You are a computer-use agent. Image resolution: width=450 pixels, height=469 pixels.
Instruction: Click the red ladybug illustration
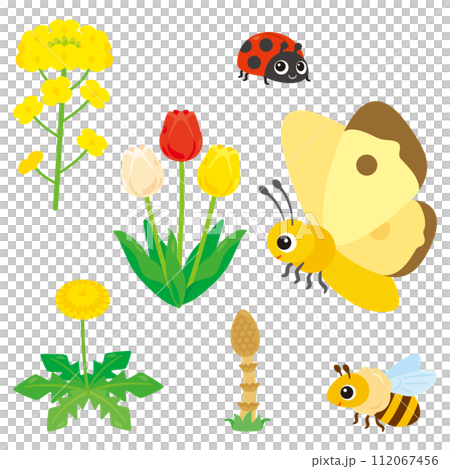[273, 58]
